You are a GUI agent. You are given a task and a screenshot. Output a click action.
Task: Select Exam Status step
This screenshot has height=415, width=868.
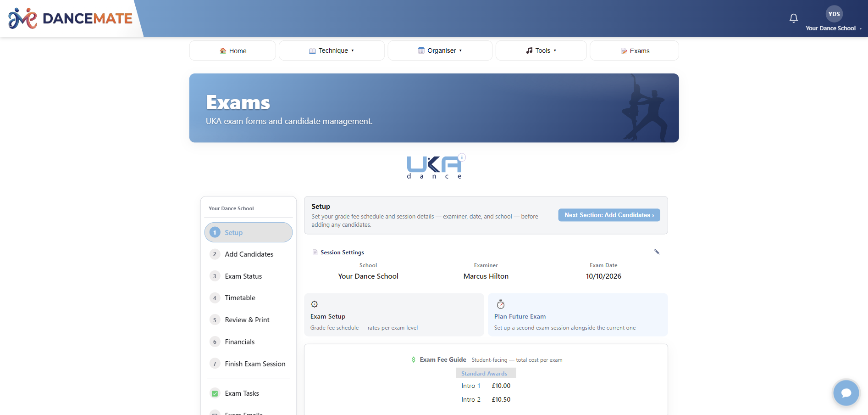pyautogui.click(x=249, y=276)
